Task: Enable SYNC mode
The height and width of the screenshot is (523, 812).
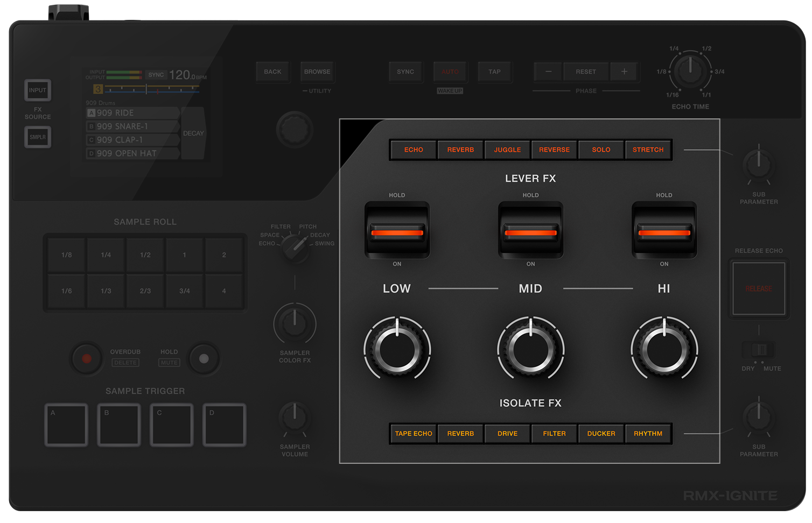Action: pyautogui.click(x=405, y=72)
